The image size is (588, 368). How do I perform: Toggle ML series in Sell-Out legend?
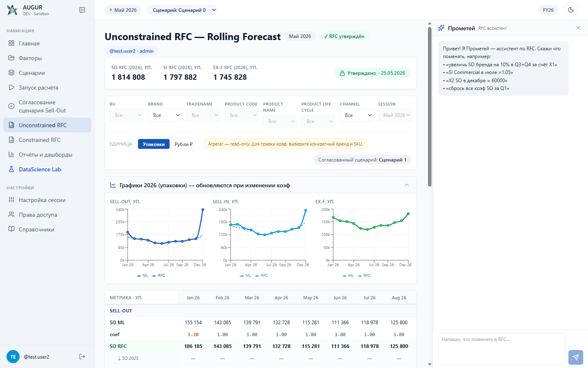[x=143, y=276]
